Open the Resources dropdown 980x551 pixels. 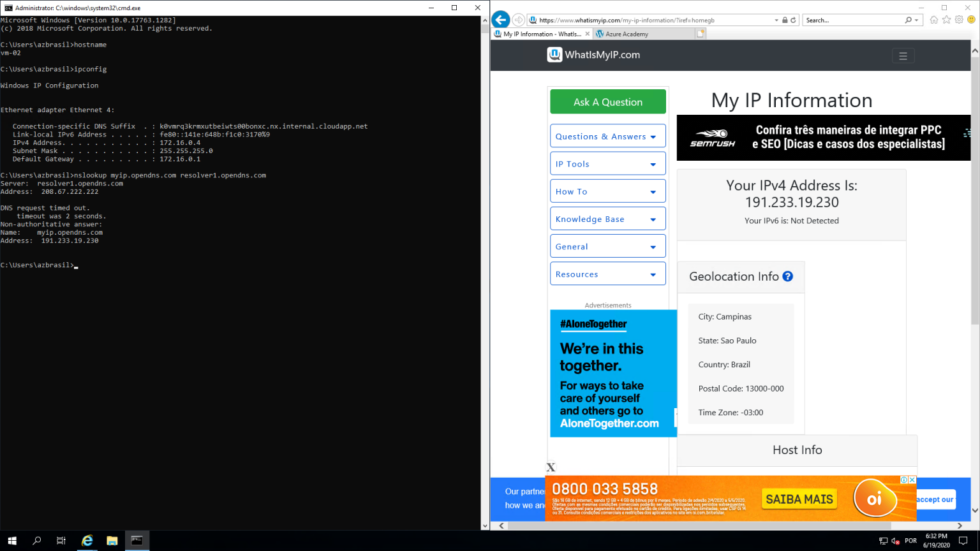(607, 274)
